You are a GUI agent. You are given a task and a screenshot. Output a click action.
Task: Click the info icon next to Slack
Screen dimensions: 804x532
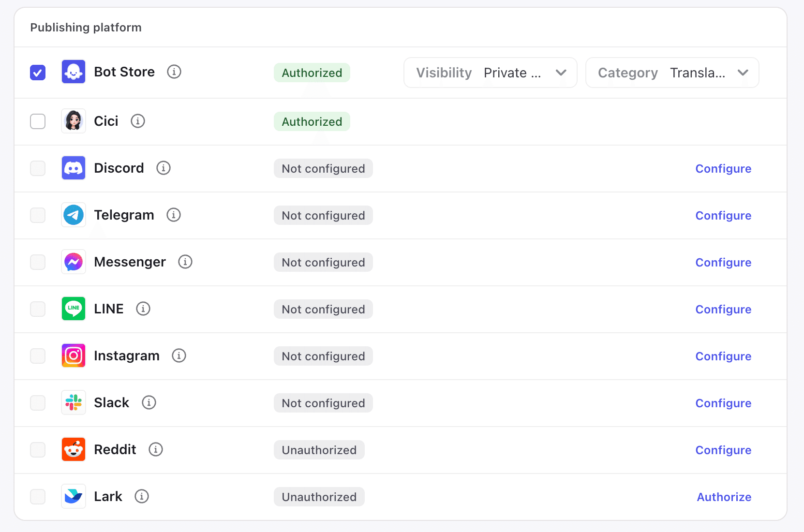click(149, 402)
